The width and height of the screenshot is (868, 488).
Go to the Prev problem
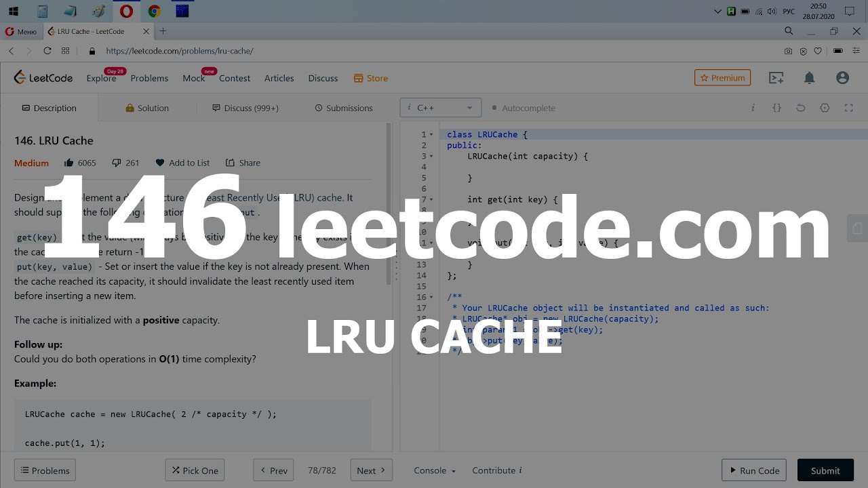tap(273, 470)
